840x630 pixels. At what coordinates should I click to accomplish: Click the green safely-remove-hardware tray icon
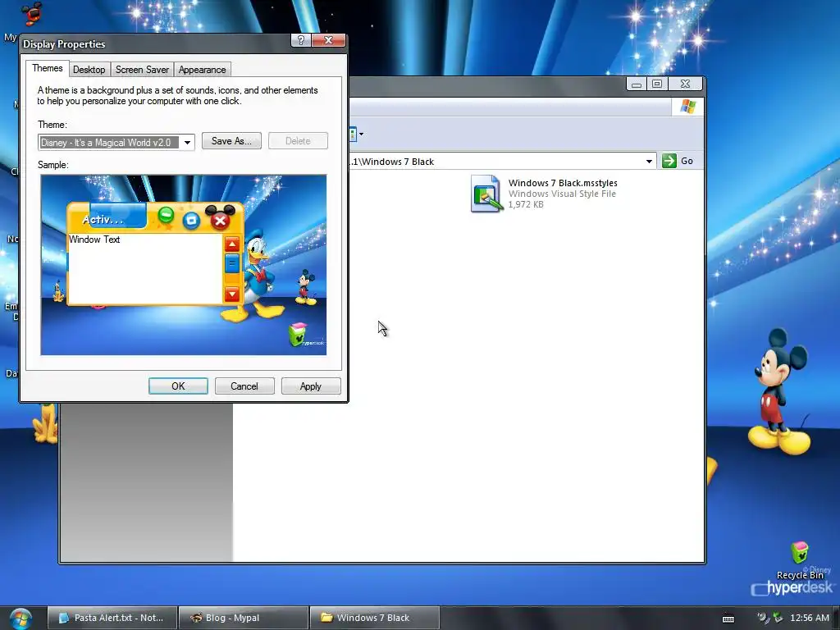pyautogui.click(x=778, y=618)
